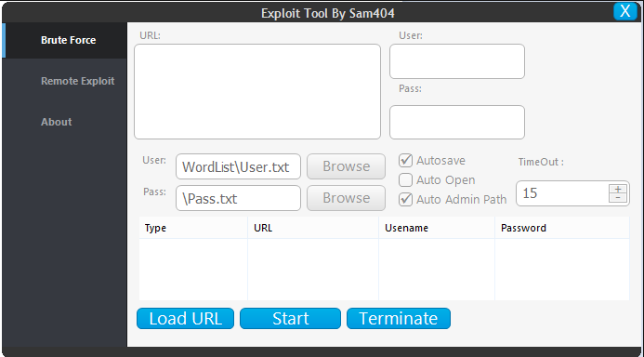Increase TimeOut with the plus stepper
This screenshot has width=644, height=357.
coord(618,190)
